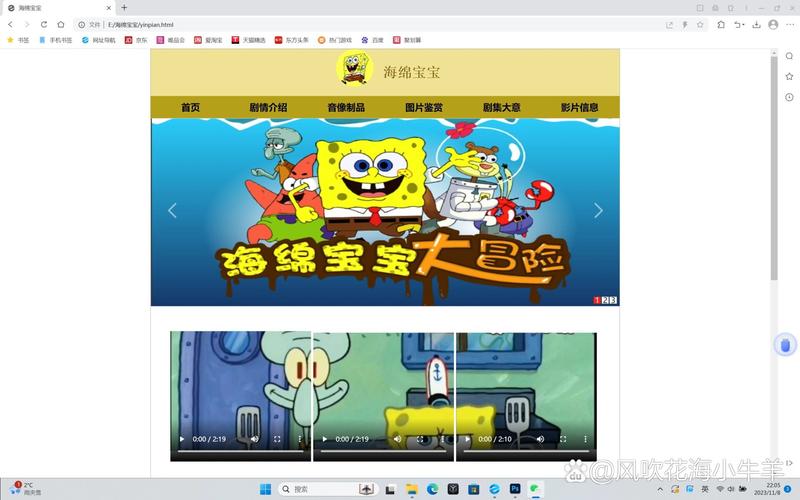Open more options on the 2:10 video
The width and height of the screenshot is (800, 500).
point(585,439)
